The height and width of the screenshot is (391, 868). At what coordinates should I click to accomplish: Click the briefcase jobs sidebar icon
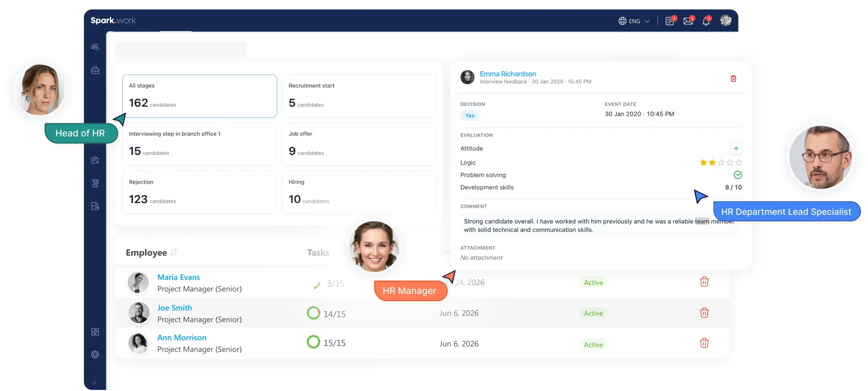point(95,70)
